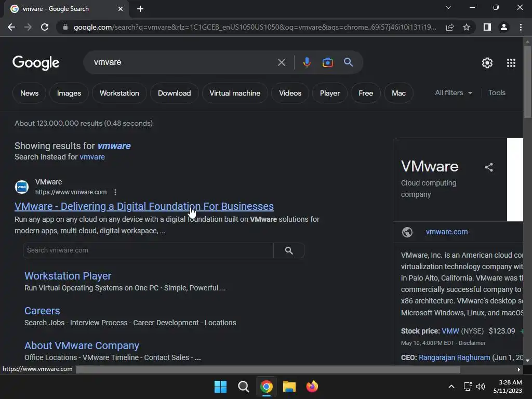
Task: Clear the search box text
Action: coord(281,62)
